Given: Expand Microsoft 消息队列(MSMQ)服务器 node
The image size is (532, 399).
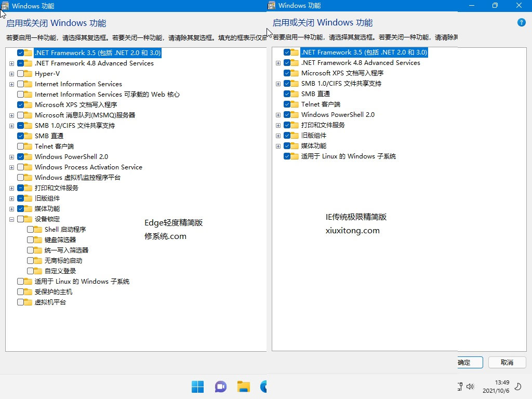Looking at the screenshot, I should (11, 115).
